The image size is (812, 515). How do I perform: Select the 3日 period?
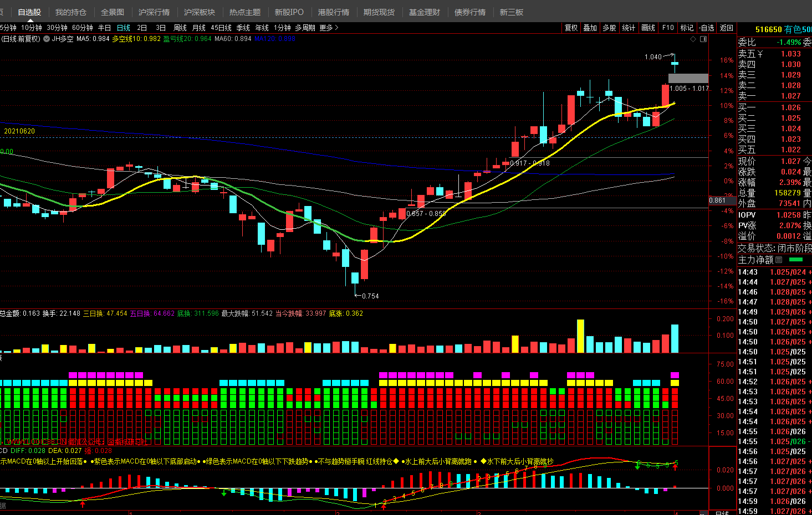[x=161, y=28]
